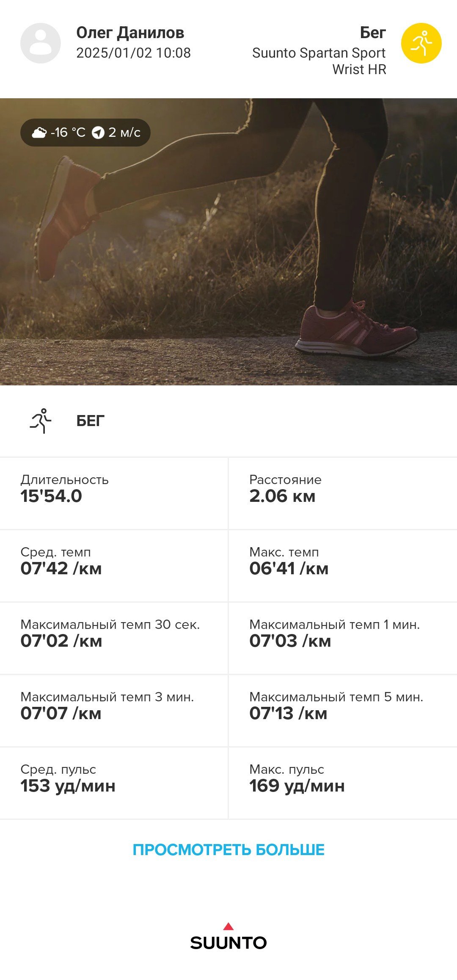Tap Максимальный темп 1 мин. value
The height and width of the screenshot is (980, 457).
pos(290,641)
